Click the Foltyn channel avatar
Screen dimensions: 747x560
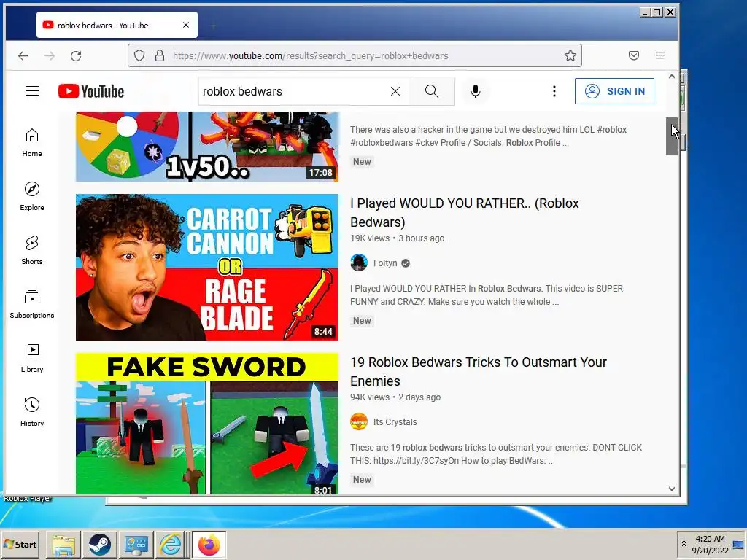point(359,262)
